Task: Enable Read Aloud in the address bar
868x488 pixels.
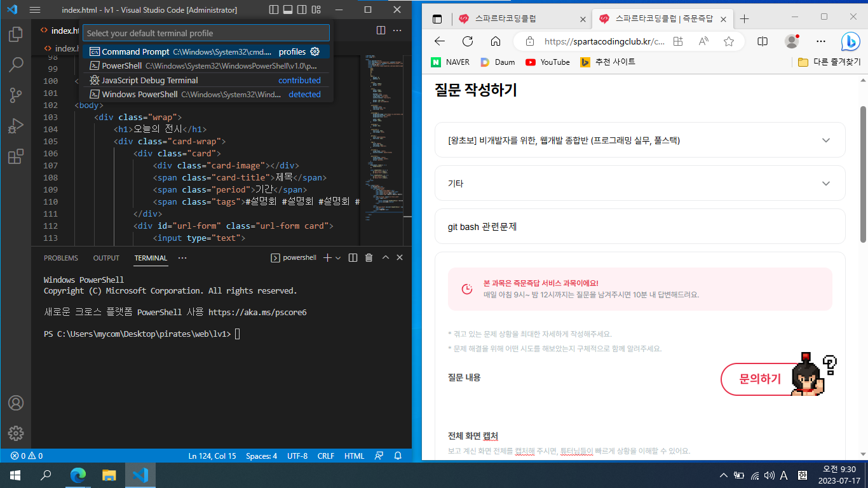Action: 703,41
